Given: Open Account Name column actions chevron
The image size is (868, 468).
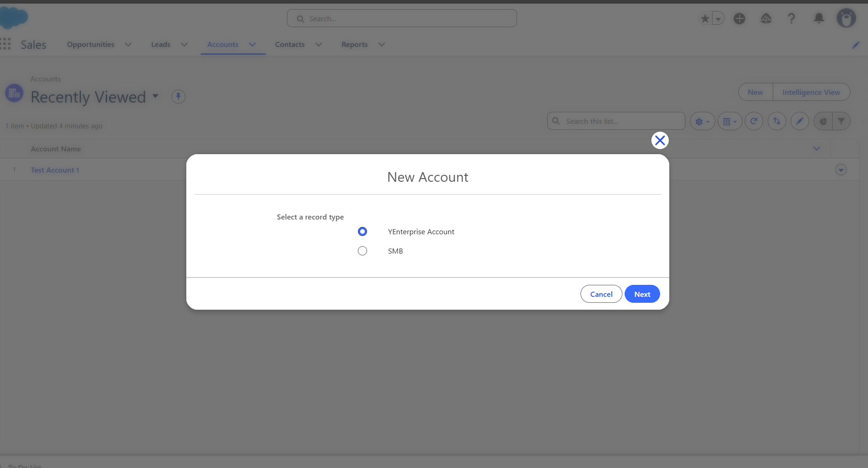Looking at the screenshot, I should (816, 149).
